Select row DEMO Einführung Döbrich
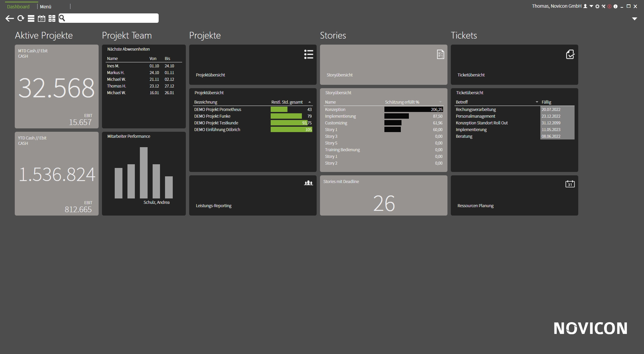 click(253, 130)
